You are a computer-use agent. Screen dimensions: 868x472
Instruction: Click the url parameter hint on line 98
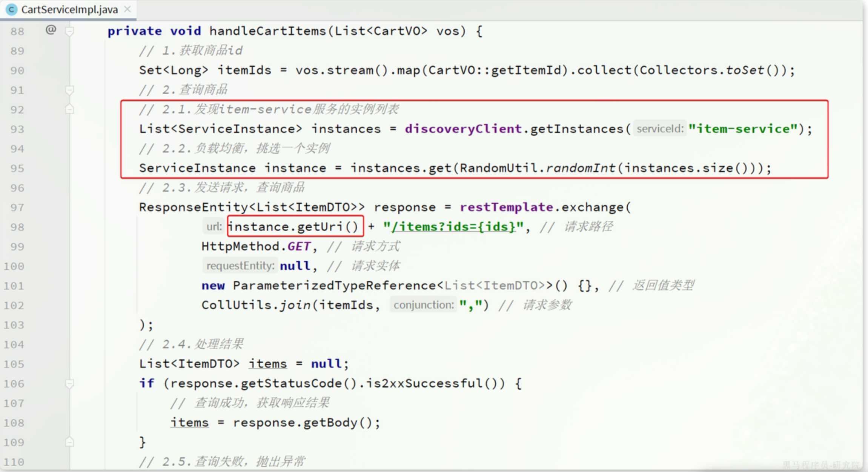pyautogui.click(x=214, y=227)
